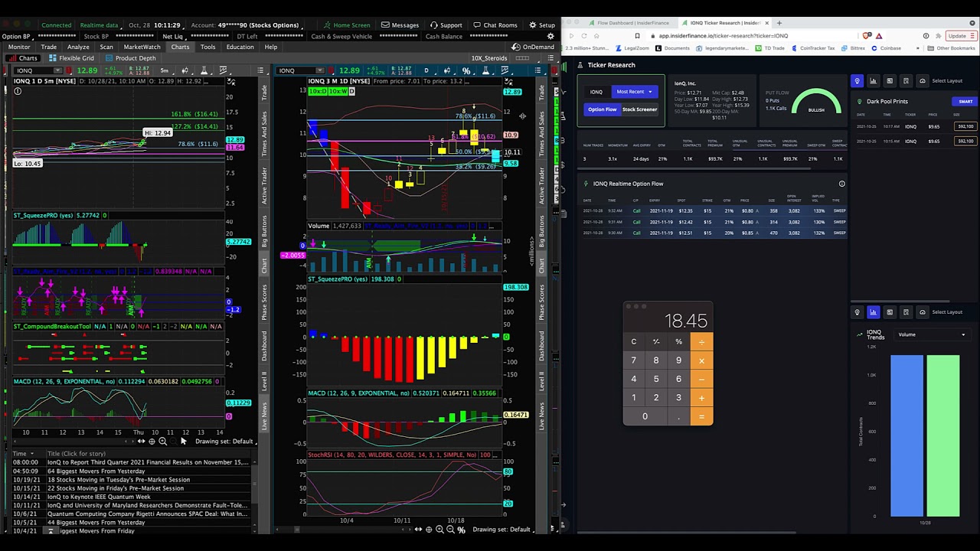The width and height of the screenshot is (980, 551).
Task: Click green bar in IONQ Trends chart
Action: [x=942, y=435]
